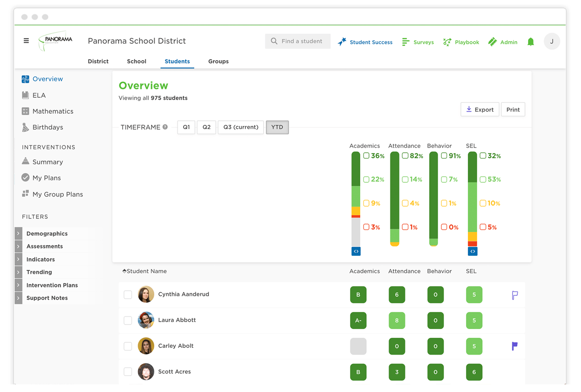Image resolution: width=581 pixels, height=392 pixels.
Task: Open the Overview section in the sidebar
Action: coord(47,79)
